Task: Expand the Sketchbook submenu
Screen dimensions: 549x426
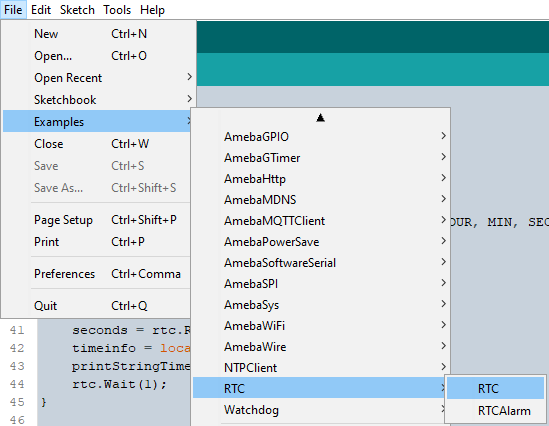Action: 97,100
